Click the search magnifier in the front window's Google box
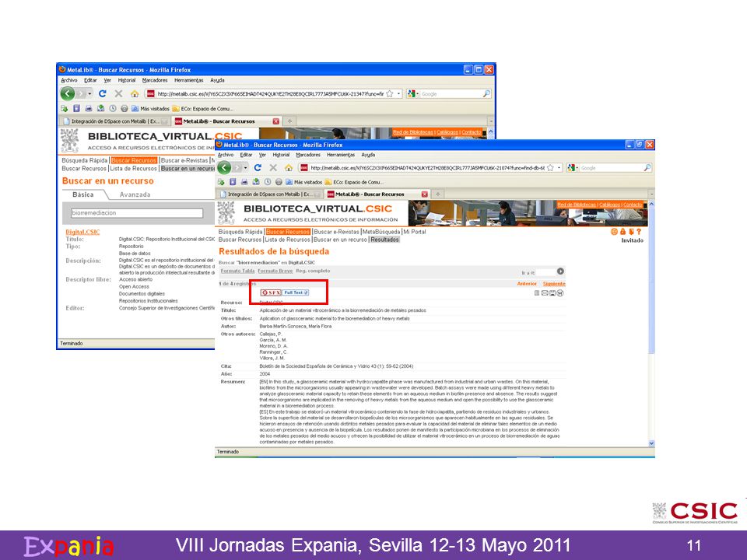 click(647, 168)
